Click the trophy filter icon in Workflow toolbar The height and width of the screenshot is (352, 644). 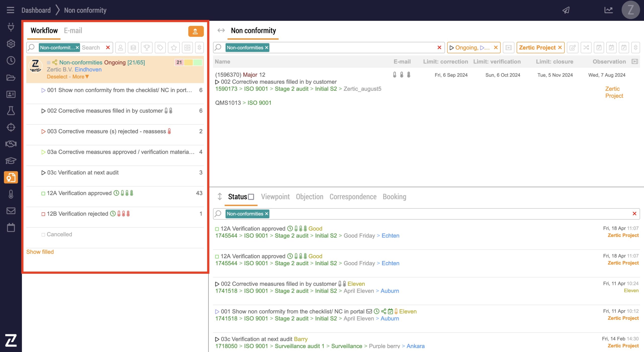click(147, 48)
